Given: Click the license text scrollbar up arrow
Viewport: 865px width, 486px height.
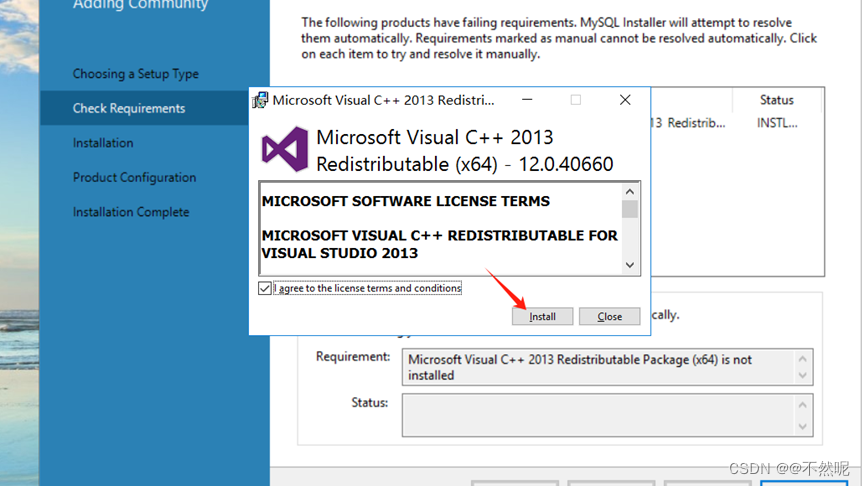Looking at the screenshot, I should tap(629, 191).
